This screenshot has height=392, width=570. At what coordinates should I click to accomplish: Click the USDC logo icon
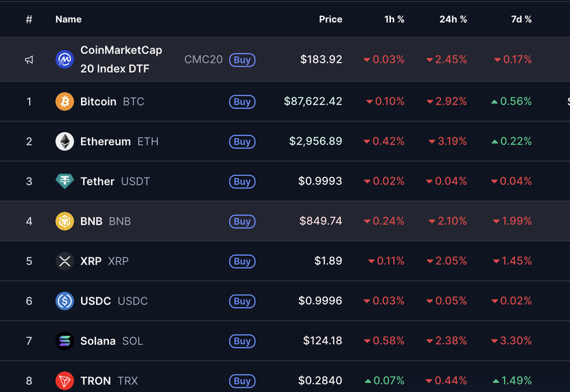click(65, 301)
